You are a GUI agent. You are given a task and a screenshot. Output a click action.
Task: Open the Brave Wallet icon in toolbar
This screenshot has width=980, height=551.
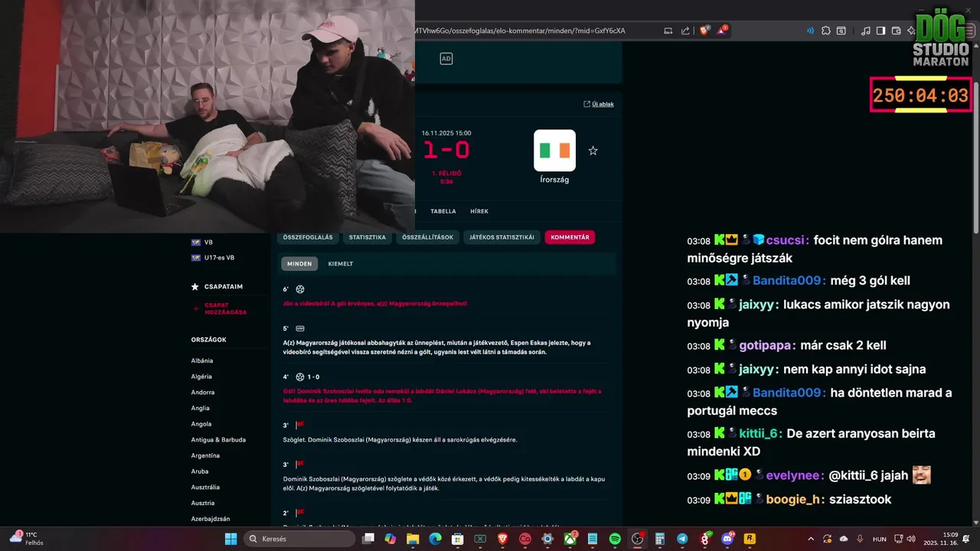coord(896,31)
